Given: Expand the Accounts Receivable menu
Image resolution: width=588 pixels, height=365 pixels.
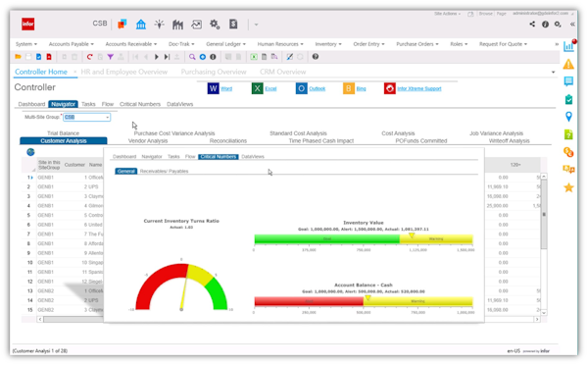Looking at the screenshot, I should 131,44.
